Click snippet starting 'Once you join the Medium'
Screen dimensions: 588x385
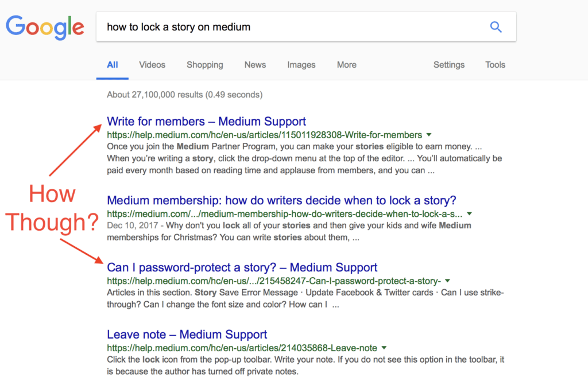pyautogui.click(x=304, y=158)
